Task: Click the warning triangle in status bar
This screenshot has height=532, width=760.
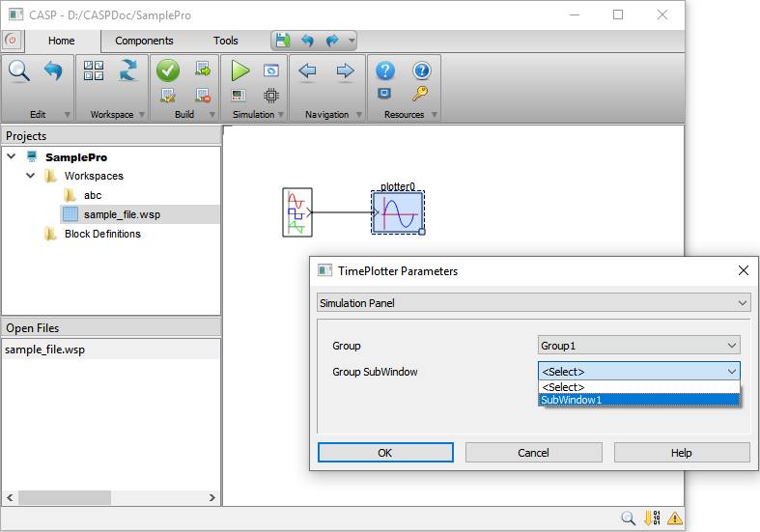Action: click(x=674, y=518)
